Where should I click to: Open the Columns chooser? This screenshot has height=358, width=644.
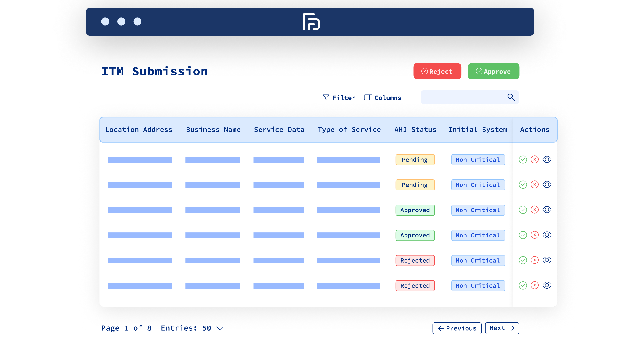(383, 98)
